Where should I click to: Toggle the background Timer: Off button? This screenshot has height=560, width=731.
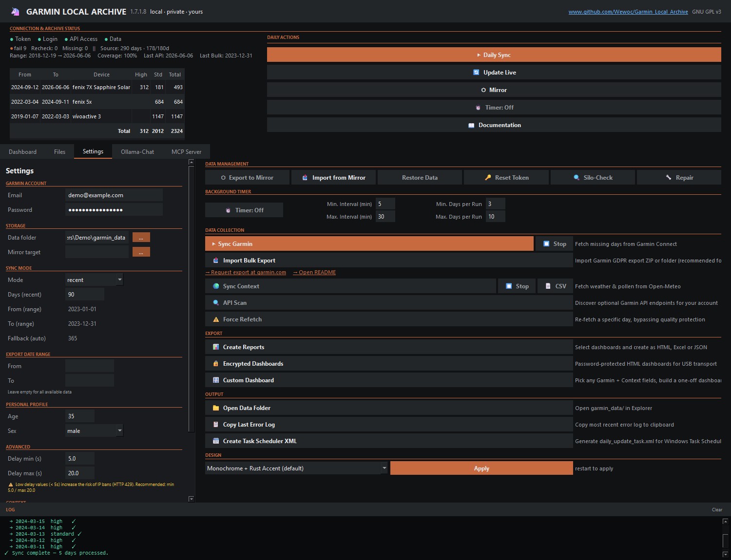(244, 210)
